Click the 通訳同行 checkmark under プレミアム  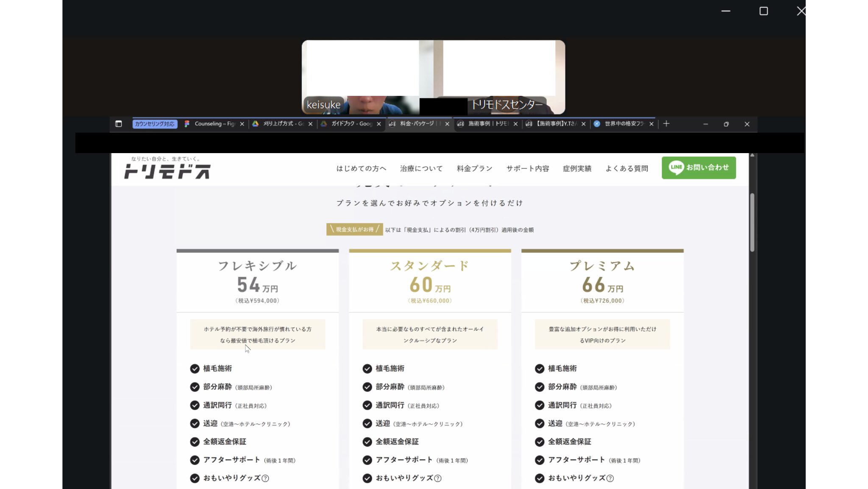point(540,405)
